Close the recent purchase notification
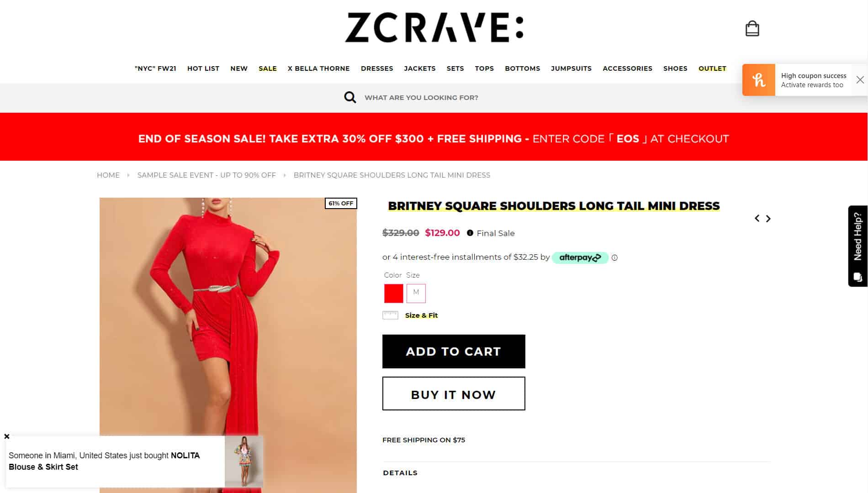Image resolution: width=868 pixels, height=493 pixels. coord(7,436)
